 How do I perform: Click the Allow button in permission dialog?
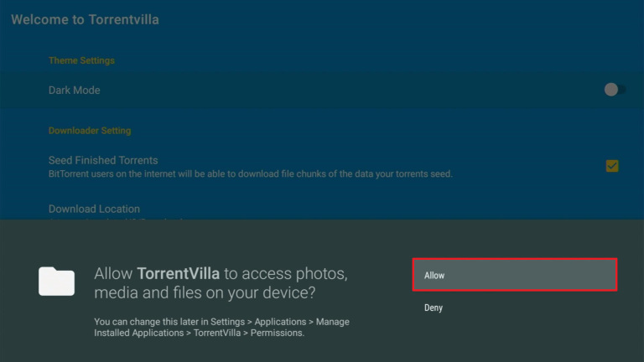click(x=515, y=275)
